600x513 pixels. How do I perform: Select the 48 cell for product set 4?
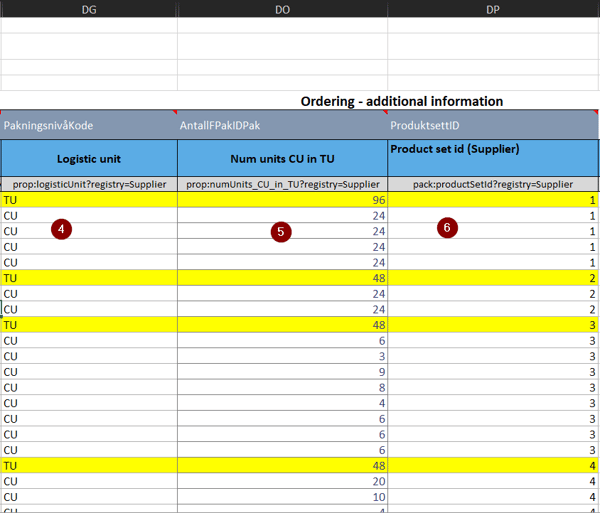click(x=282, y=466)
